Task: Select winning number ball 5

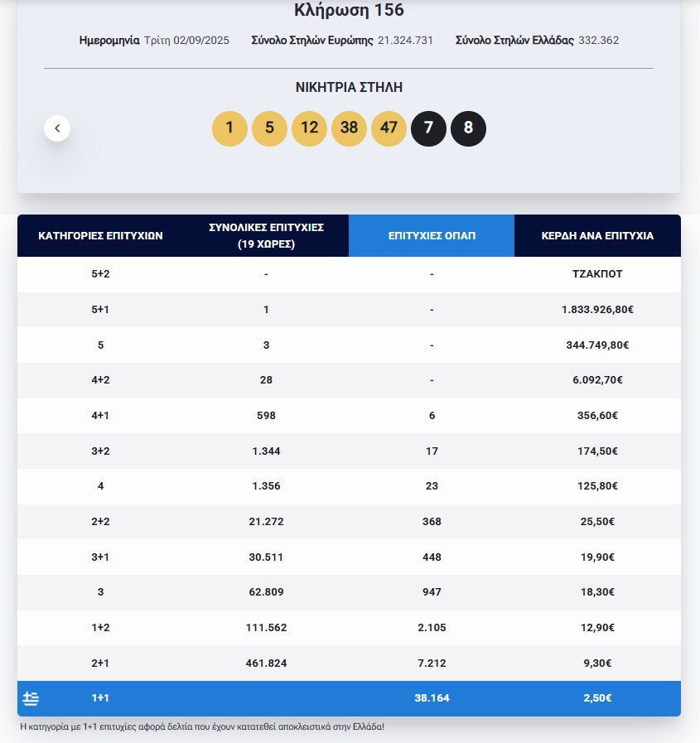Action: [x=269, y=128]
